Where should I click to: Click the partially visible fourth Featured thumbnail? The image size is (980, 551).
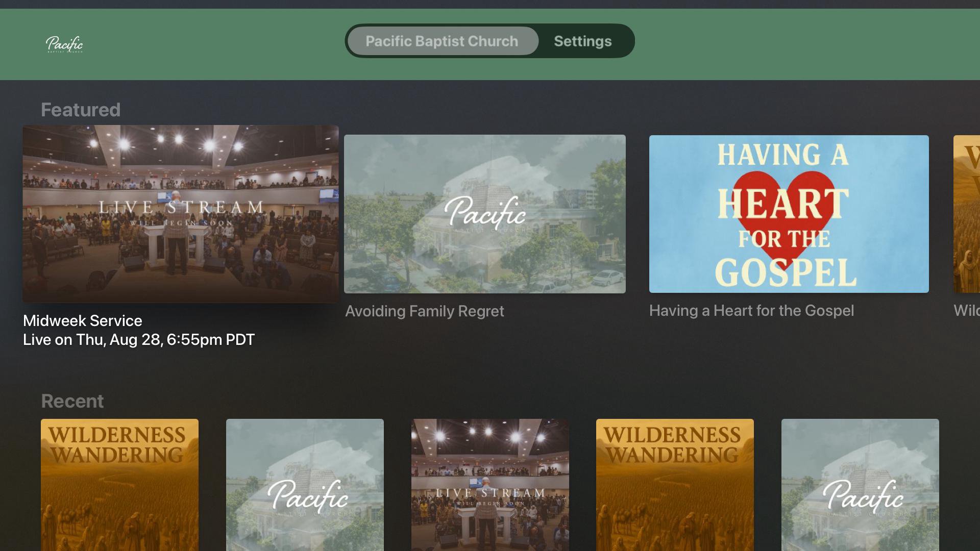pyautogui.click(x=967, y=214)
